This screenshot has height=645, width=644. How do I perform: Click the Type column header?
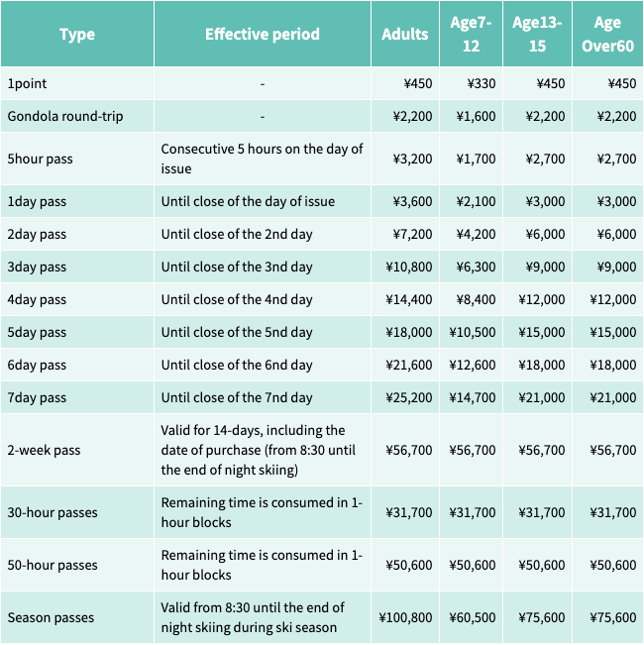pos(77,34)
